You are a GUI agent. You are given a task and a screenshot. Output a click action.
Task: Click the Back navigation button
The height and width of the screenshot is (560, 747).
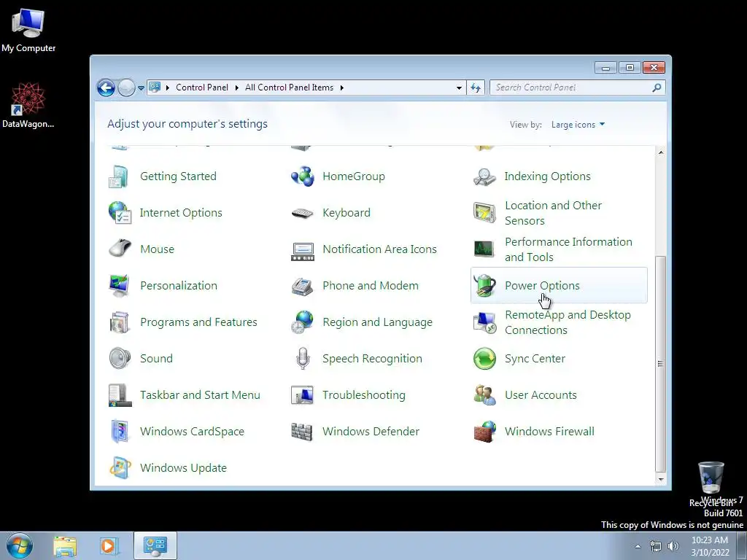(106, 88)
